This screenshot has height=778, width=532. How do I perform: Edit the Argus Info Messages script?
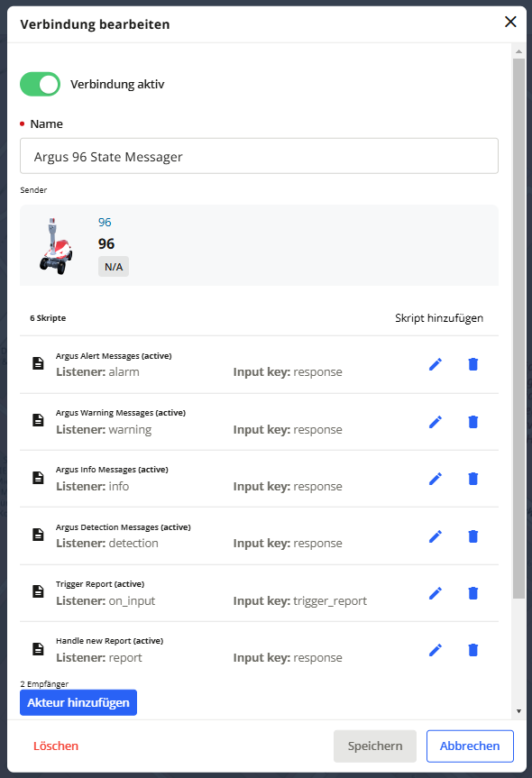[x=436, y=479]
